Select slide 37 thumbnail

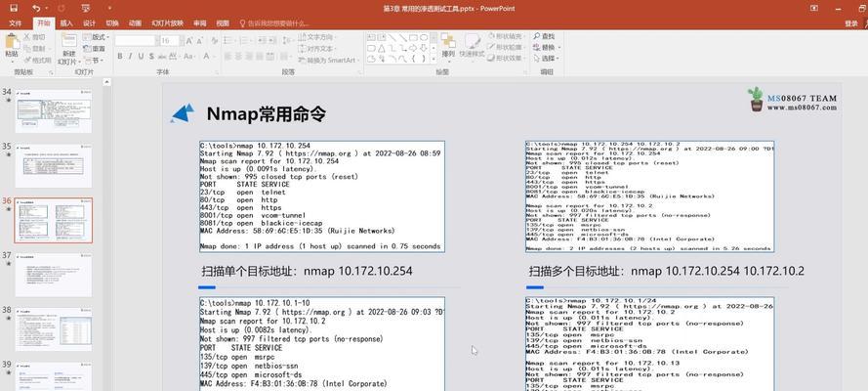pyautogui.click(x=53, y=275)
